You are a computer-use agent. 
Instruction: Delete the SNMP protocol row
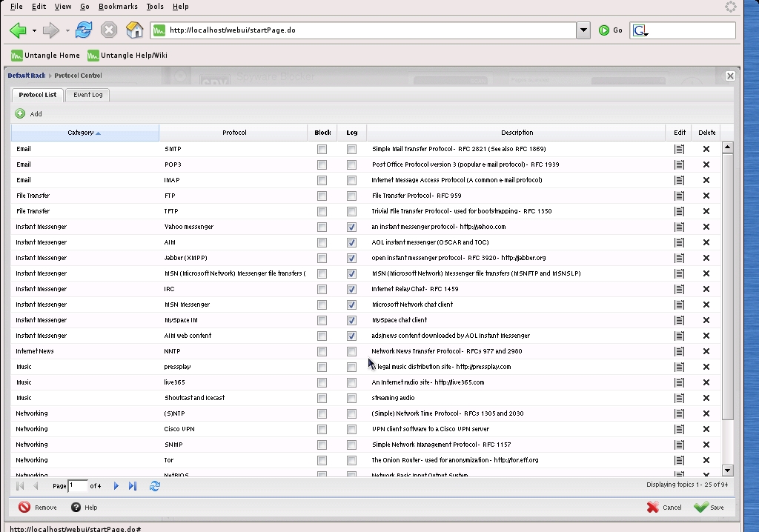[x=706, y=445]
